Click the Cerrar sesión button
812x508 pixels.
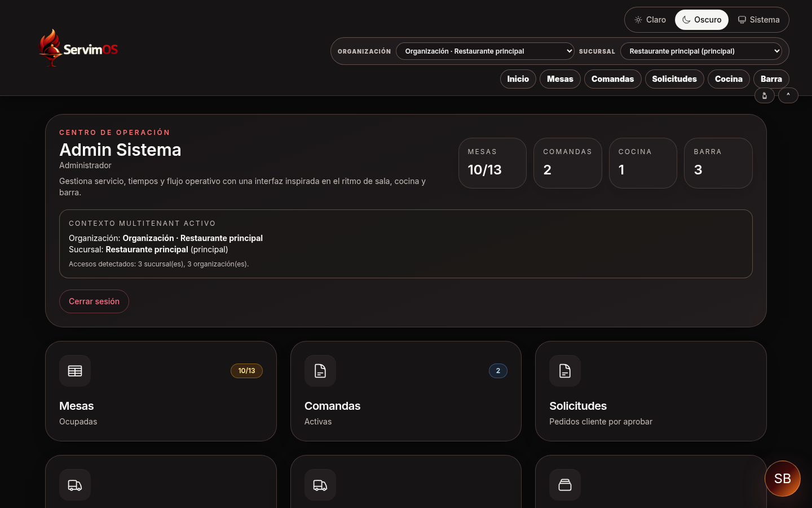click(94, 301)
